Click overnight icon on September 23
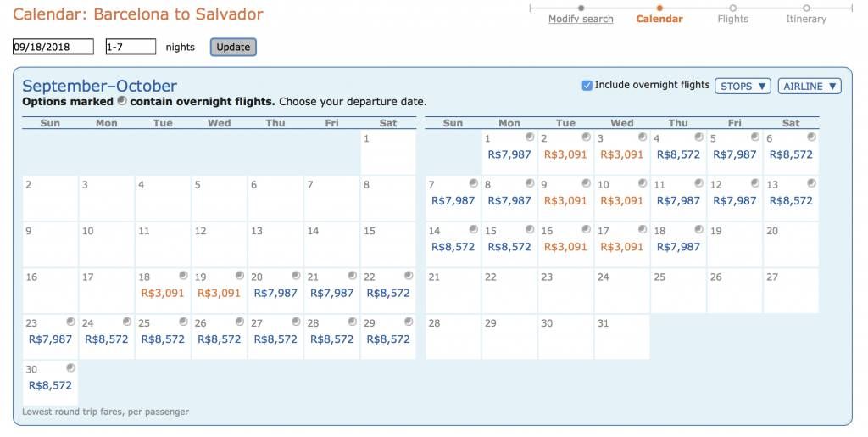Viewport: 868px width, 437px height. (70, 322)
